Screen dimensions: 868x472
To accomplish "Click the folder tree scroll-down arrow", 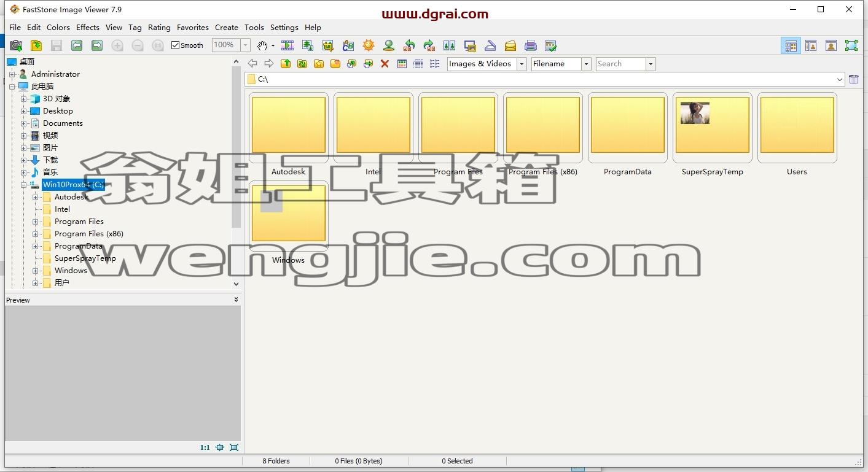I will (x=236, y=284).
